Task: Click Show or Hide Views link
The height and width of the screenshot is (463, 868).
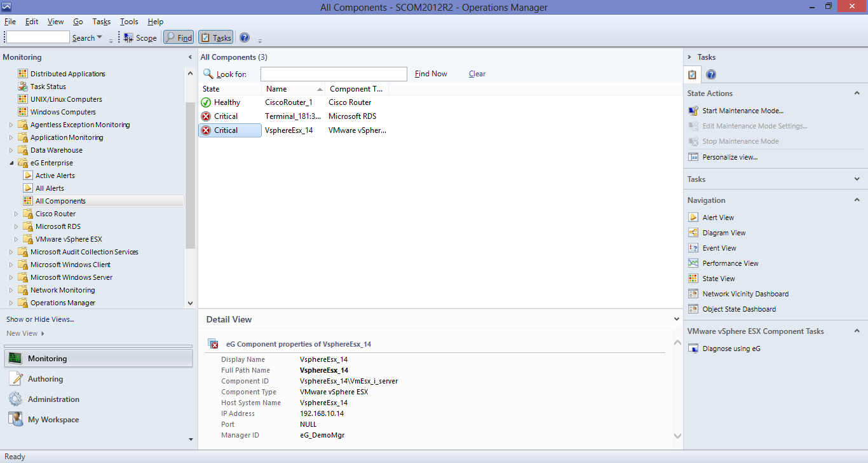Action: pyautogui.click(x=40, y=319)
